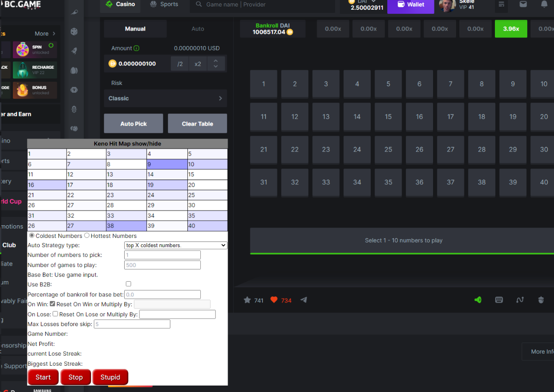554x392 pixels.
Task: Click the rocket icon in the game sidebar
Action: pos(74,51)
